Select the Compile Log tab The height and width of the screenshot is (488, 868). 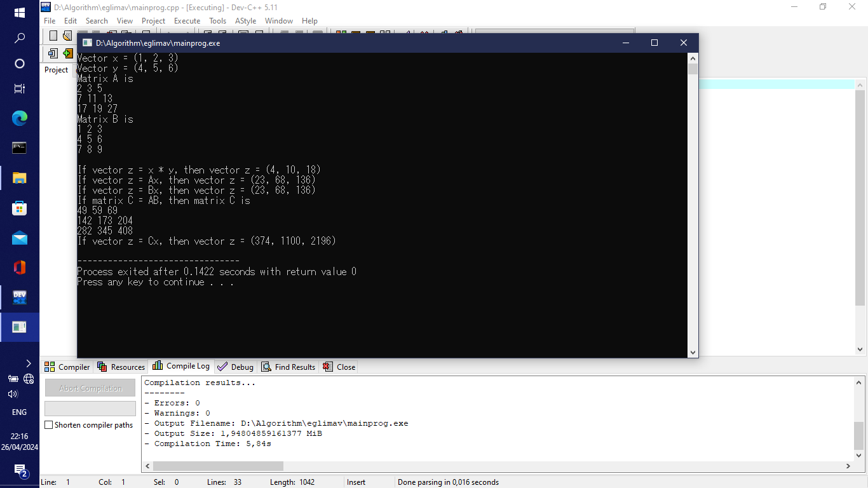coord(181,366)
